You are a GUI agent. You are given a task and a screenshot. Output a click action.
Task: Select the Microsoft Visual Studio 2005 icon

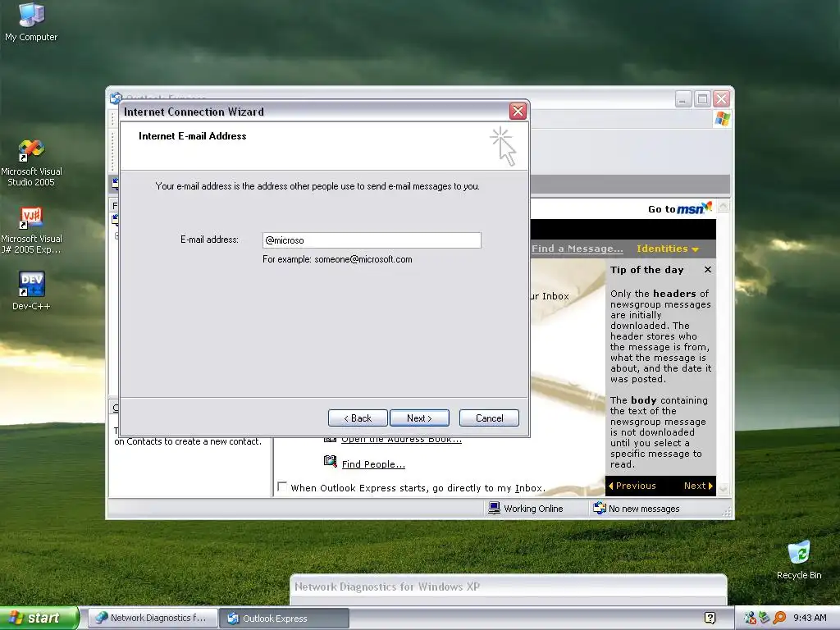pyautogui.click(x=31, y=163)
